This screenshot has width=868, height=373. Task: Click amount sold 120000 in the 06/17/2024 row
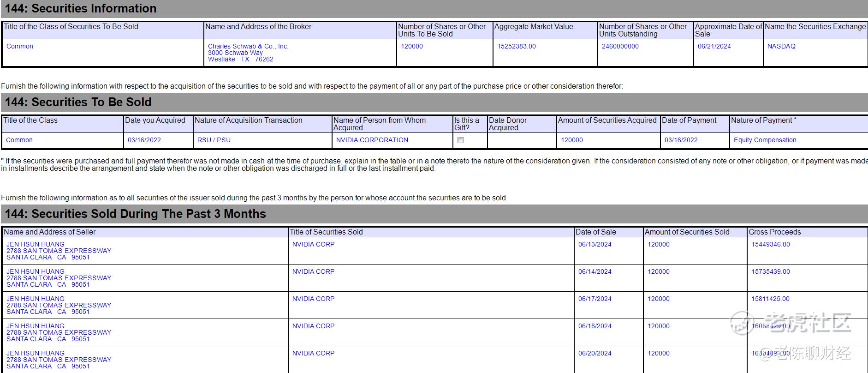(x=659, y=299)
